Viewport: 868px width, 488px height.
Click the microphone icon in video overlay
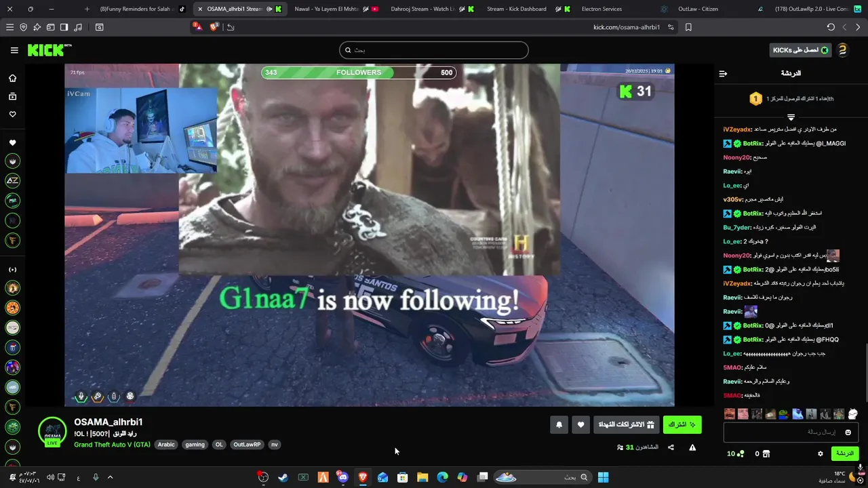click(x=81, y=396)
